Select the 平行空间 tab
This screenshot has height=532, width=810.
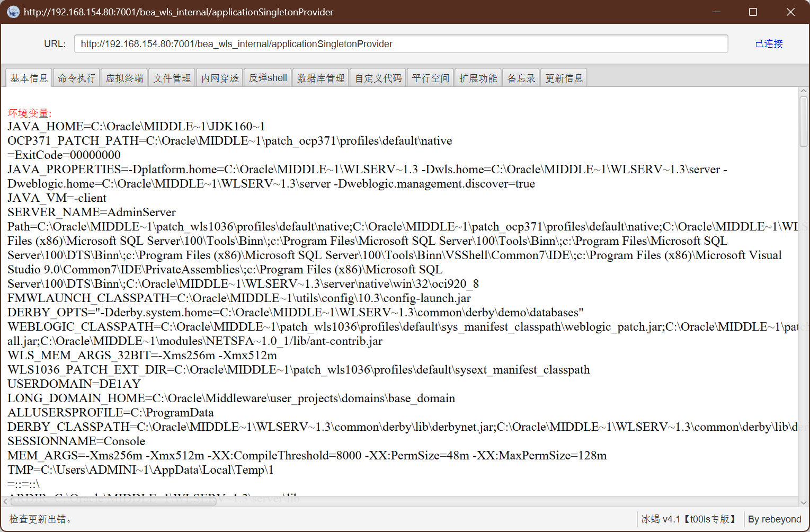click(x=430, y=78)
